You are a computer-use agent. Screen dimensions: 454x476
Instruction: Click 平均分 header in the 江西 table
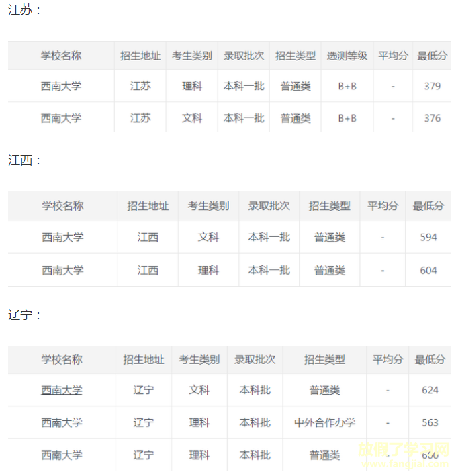pos(383,206)
